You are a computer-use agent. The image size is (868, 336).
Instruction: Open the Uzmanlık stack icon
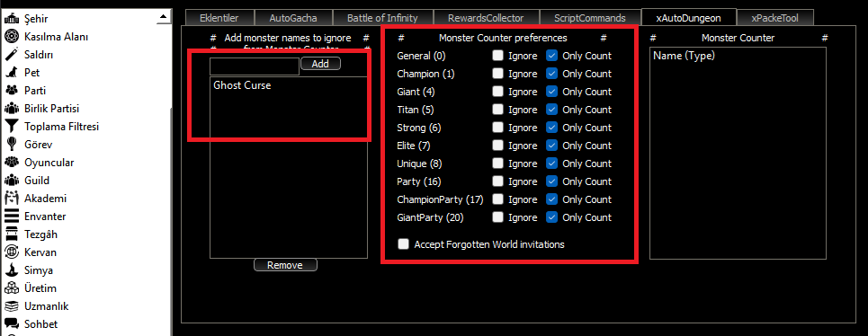pos(11,306)
